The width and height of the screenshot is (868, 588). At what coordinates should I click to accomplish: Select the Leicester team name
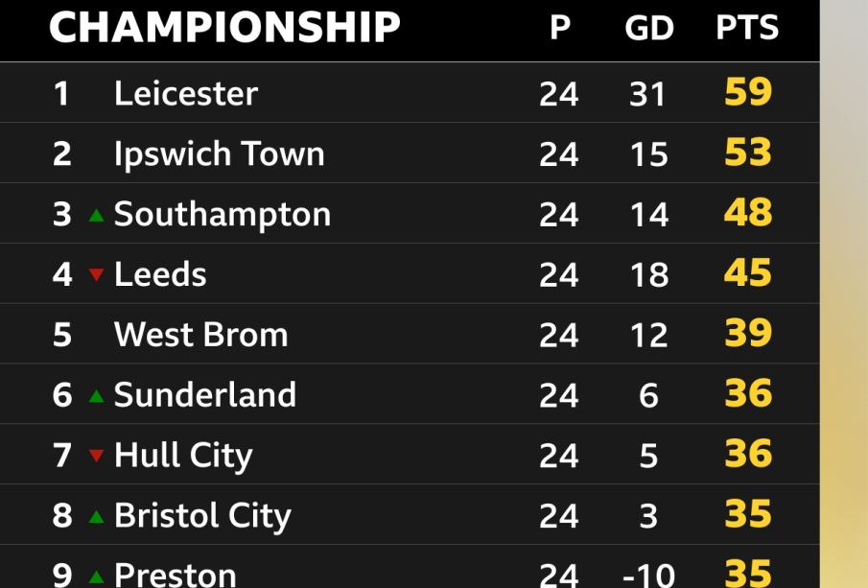(186, 94)
